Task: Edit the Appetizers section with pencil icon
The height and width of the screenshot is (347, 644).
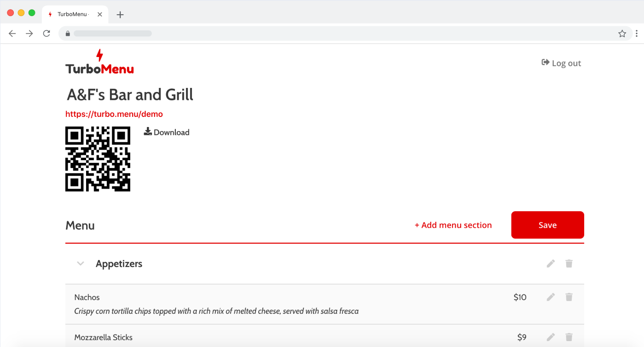Action: tap(551, 264)
